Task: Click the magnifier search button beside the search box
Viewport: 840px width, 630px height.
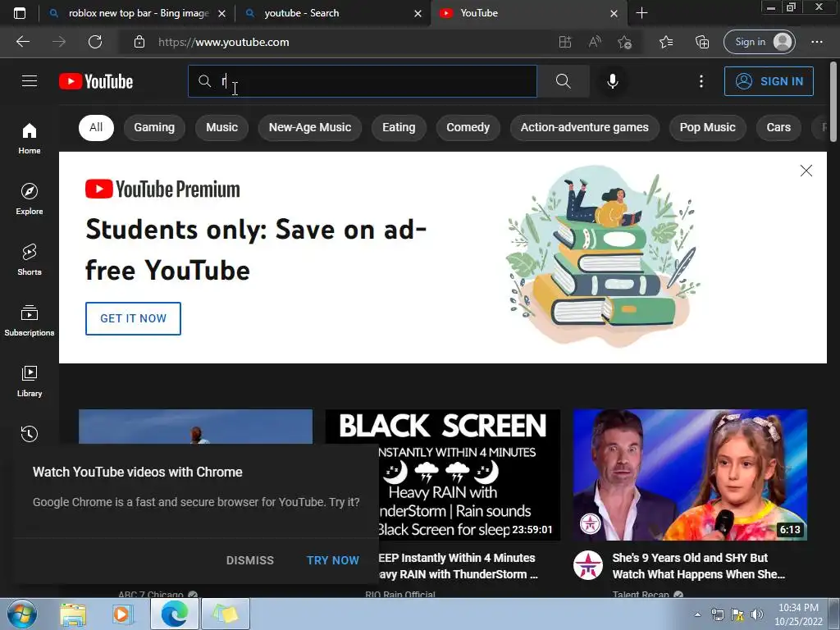Action: 563,81
